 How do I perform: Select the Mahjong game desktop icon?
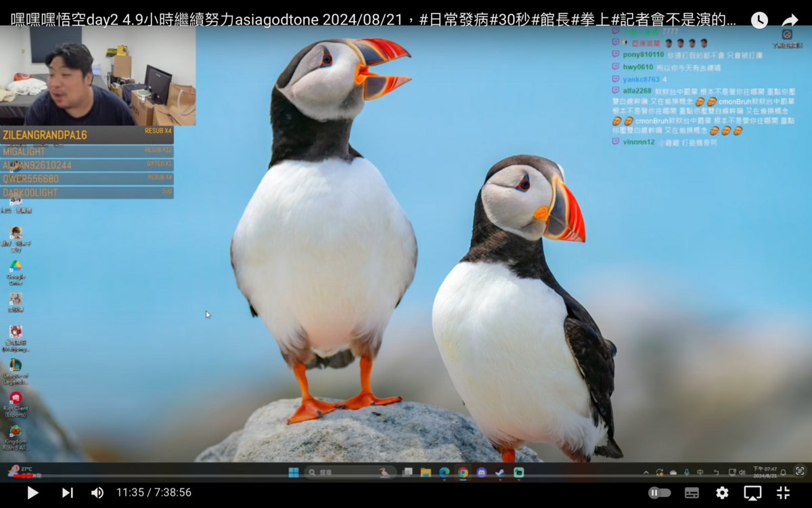[16, 339]
